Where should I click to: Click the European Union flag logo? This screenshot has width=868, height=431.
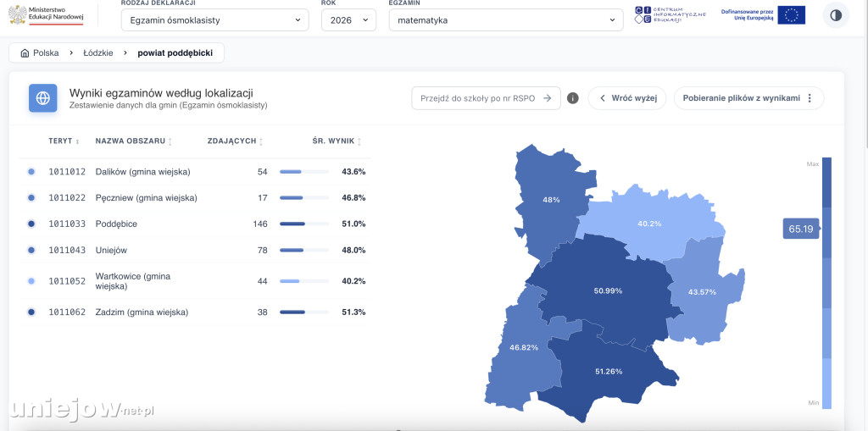(791, 15)
